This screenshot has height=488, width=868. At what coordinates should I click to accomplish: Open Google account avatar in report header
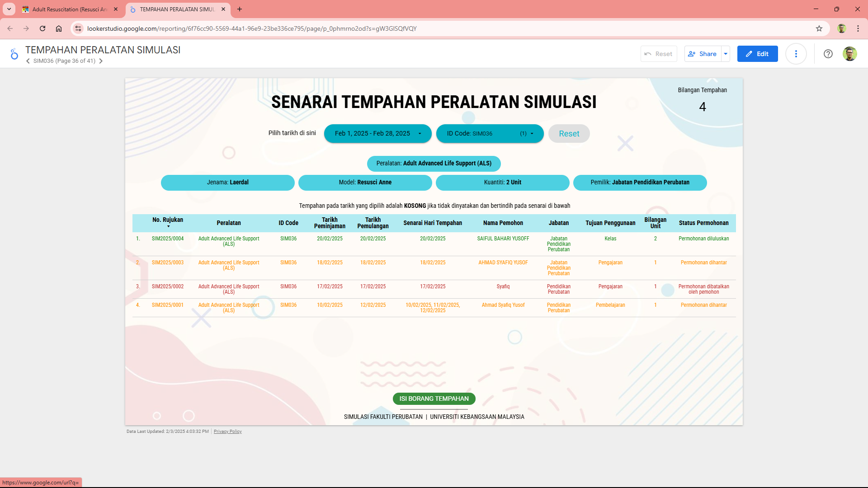[849, 54]
